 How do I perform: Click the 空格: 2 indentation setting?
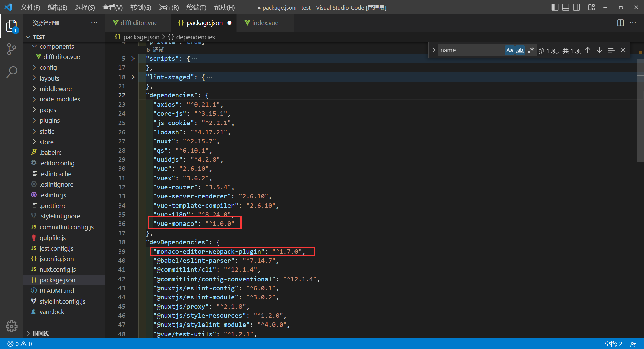[613, 344]
